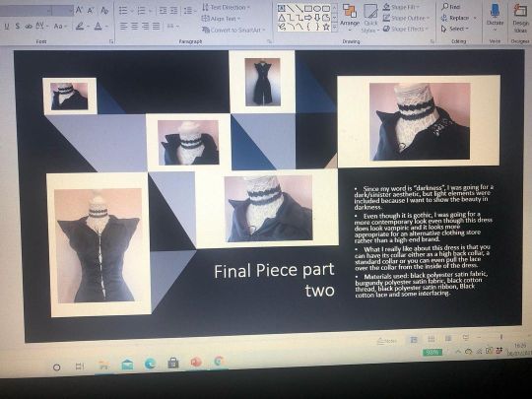Screen dimensions: 532x399
Task: Switch to Normal view
Action: (x=414, y=340)
